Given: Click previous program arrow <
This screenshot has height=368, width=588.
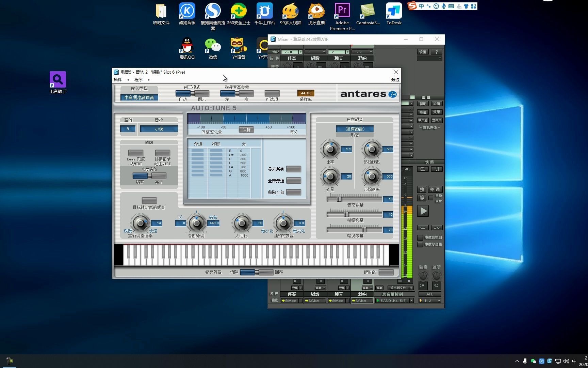Looking at the screenshot, I should [x=128, y=80].
